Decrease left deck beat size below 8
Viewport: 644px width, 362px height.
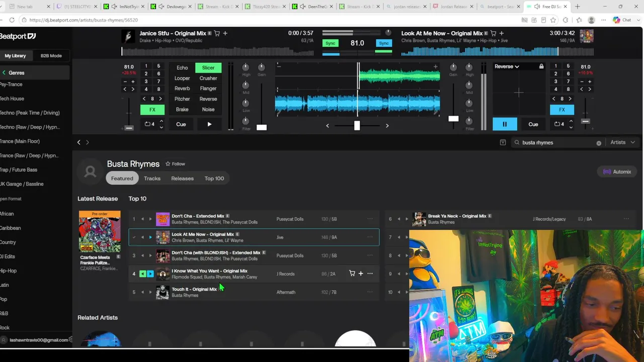pos(144,99)
